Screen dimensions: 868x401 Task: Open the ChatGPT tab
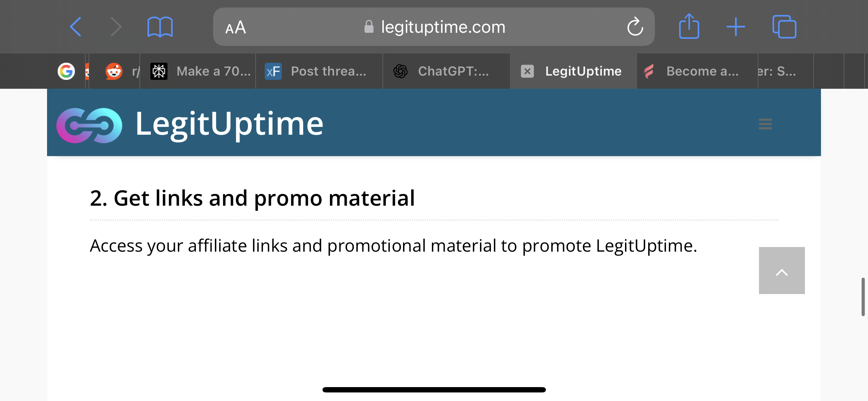coord(446,71)
